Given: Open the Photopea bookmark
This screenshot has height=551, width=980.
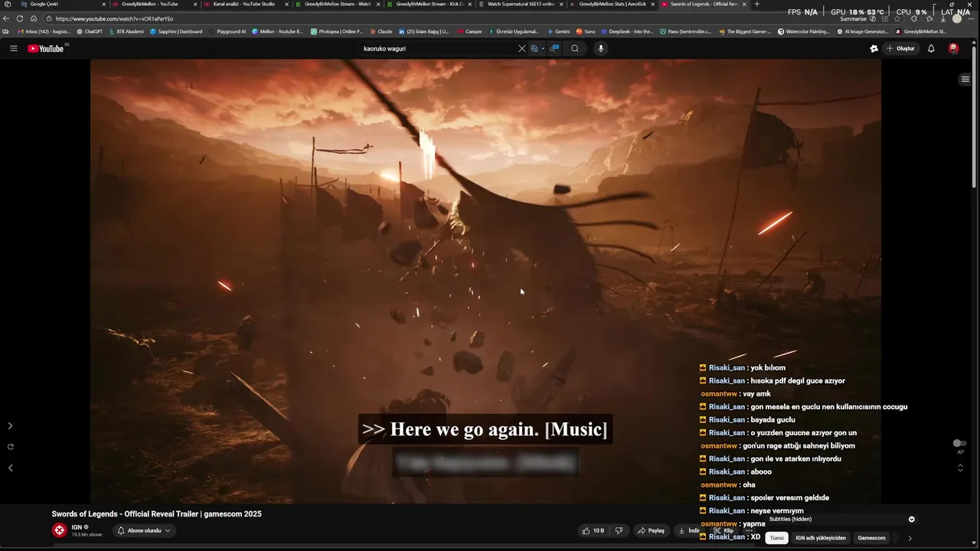Looking at the screenshot, I should [337, 31].
